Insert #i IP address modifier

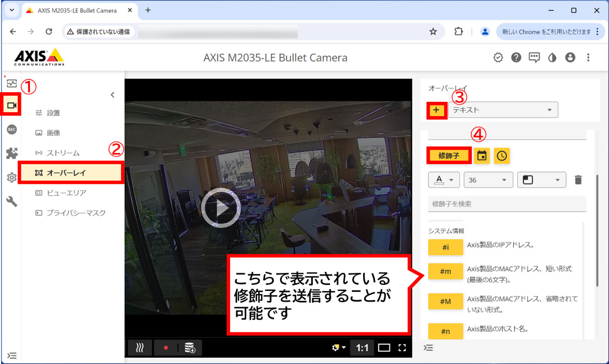[x=445, y=247]
